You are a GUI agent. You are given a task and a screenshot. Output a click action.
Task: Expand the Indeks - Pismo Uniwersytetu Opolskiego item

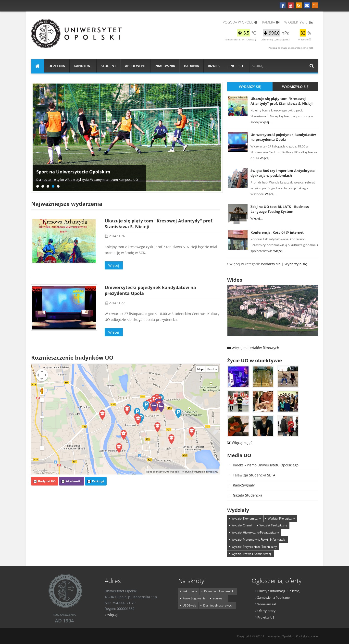(265, 465)
